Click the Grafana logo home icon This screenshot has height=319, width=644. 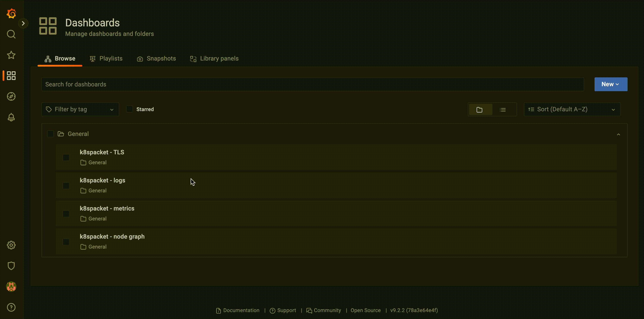11,13
